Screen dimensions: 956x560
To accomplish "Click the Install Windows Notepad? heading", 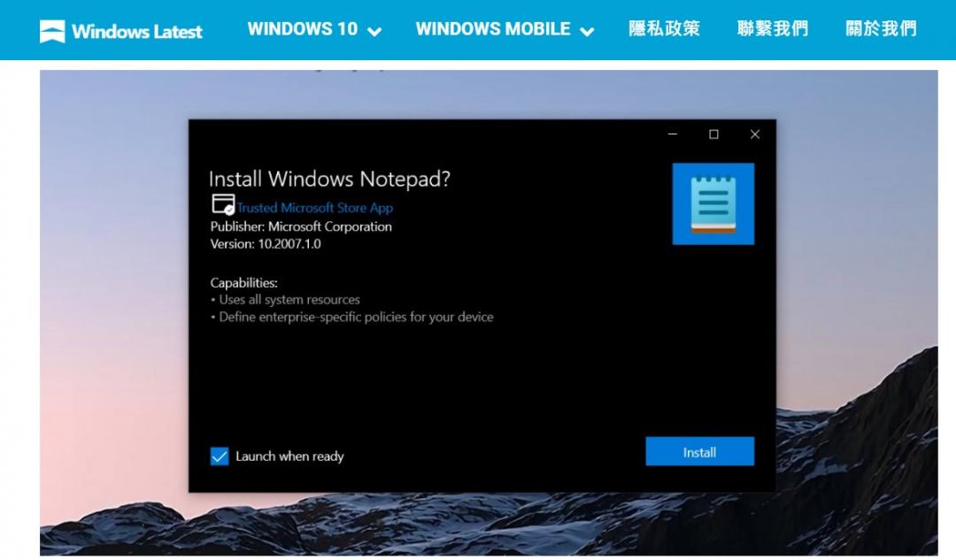I will (329, 179).
